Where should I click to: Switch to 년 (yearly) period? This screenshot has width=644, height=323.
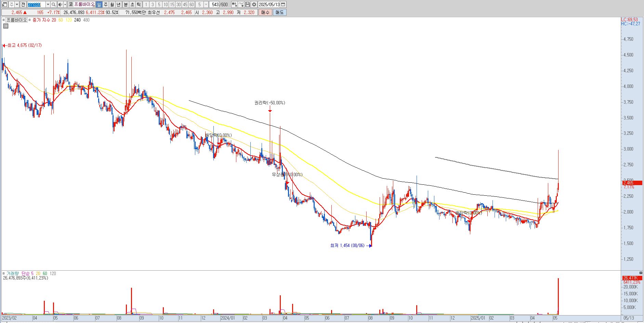[x=118, y=4]
